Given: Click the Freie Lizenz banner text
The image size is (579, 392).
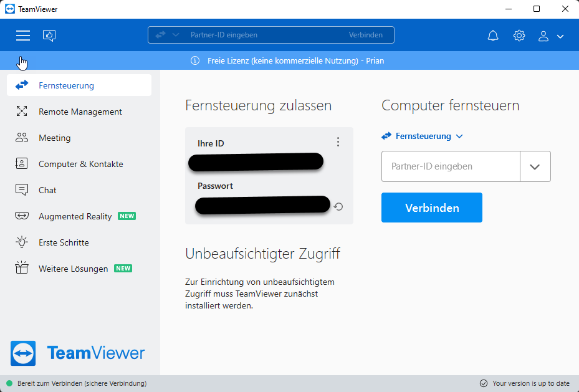Looking at the screenshot, I should coord(295,61).
